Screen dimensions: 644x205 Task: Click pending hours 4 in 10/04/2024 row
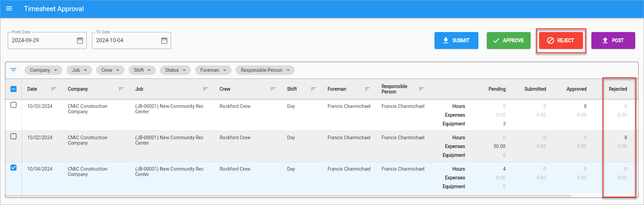[x=504, y=169]
